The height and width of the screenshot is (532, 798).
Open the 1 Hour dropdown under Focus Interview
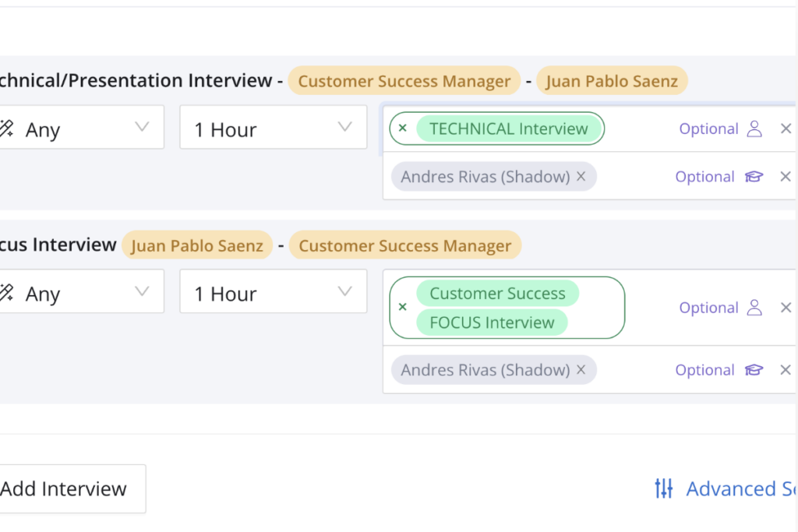pyautogui.click(x=274, y=291)
